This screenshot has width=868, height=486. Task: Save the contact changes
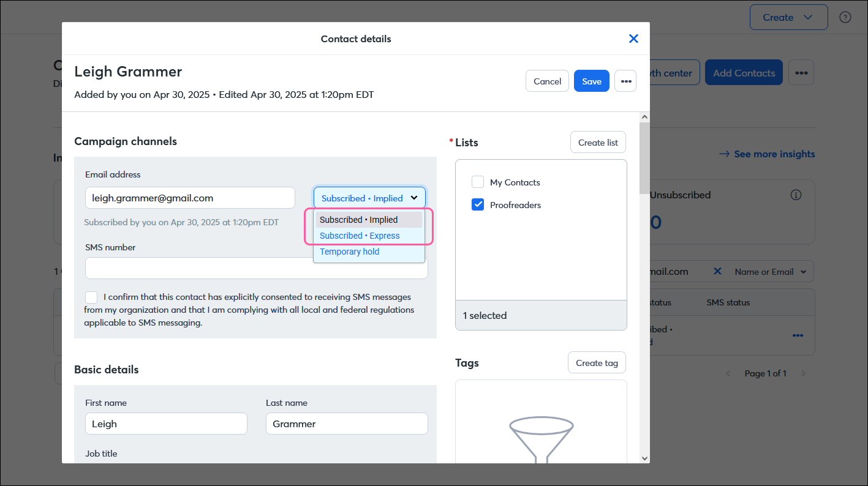point(592,81)
